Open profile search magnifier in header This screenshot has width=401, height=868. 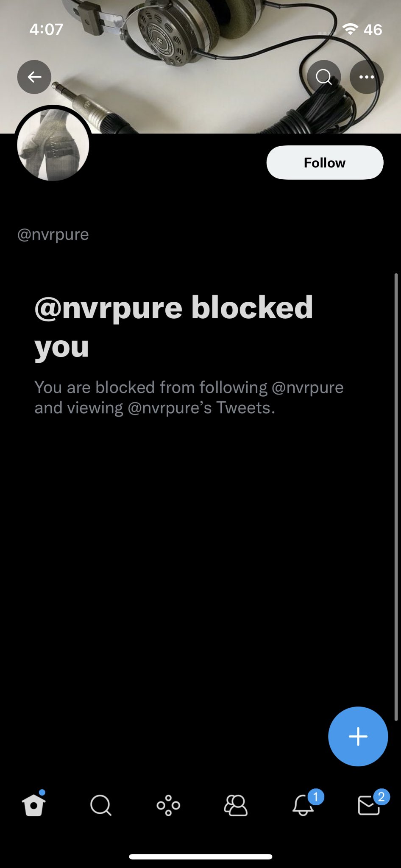324,77
